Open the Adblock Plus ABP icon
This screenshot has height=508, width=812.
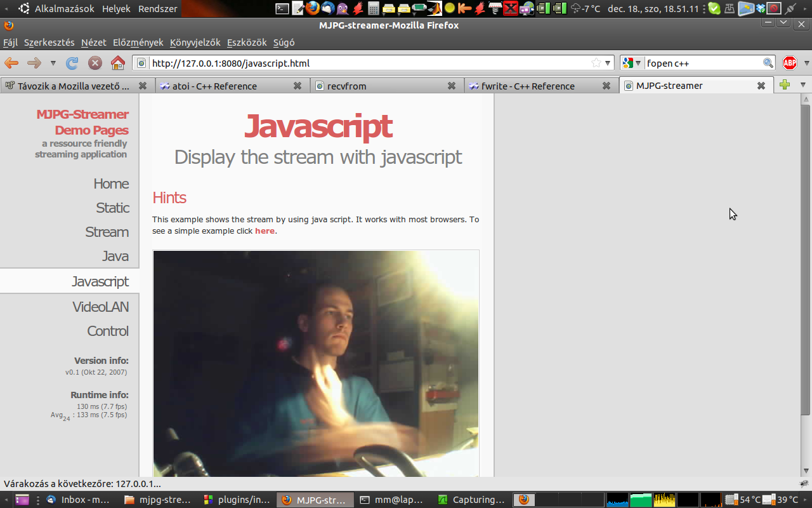click(790, 63)
